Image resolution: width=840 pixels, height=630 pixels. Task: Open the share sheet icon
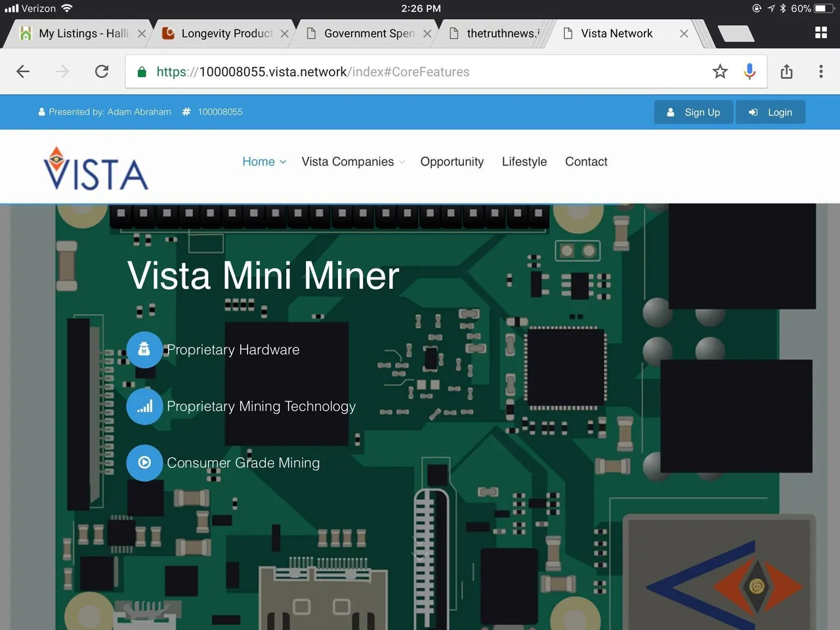click(787, 72)
